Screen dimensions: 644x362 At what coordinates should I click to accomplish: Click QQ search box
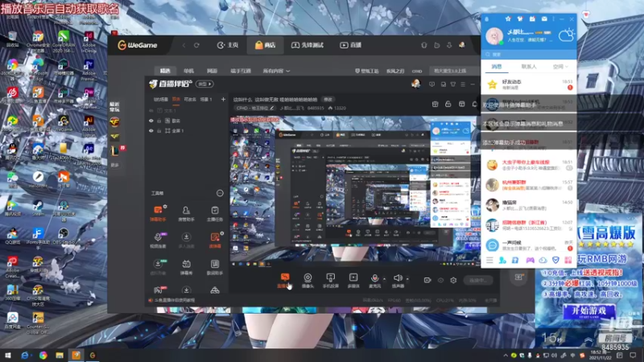529,54
